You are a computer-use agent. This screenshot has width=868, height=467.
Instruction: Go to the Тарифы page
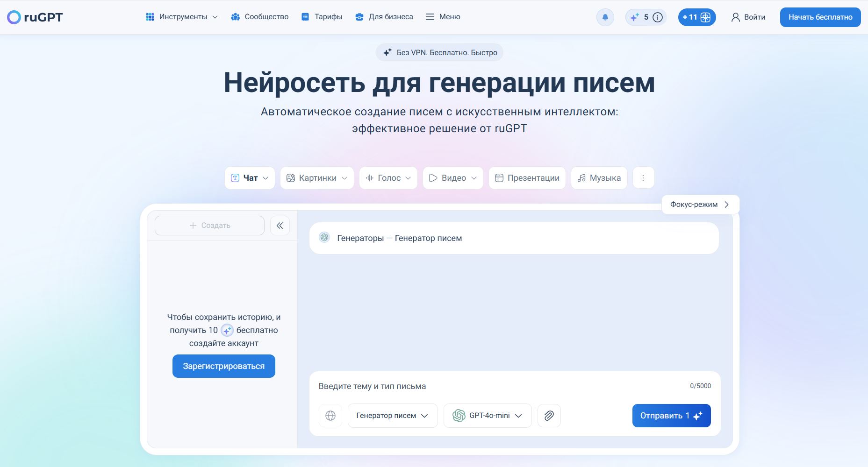coord(322,16)
